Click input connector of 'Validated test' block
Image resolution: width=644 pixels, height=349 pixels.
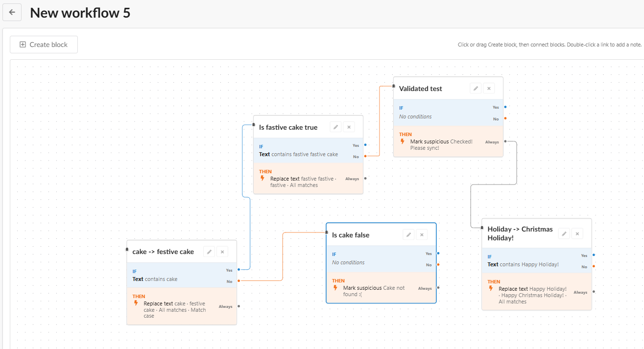click(x=394, y=86)
